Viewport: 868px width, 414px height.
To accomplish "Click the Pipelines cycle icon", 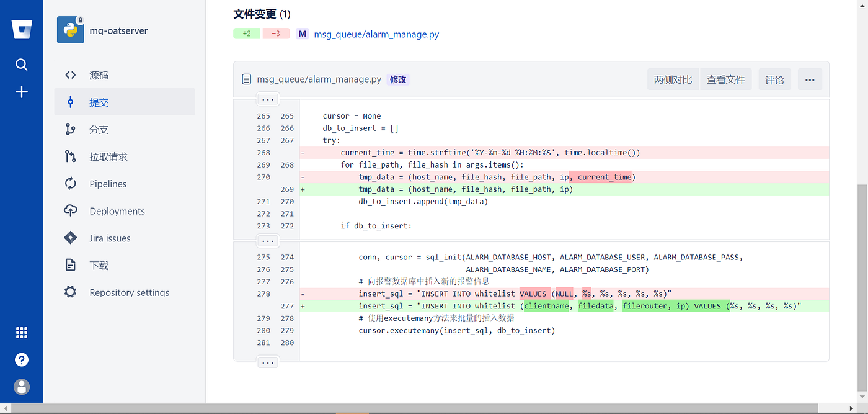I will click(x=71, y=184).
